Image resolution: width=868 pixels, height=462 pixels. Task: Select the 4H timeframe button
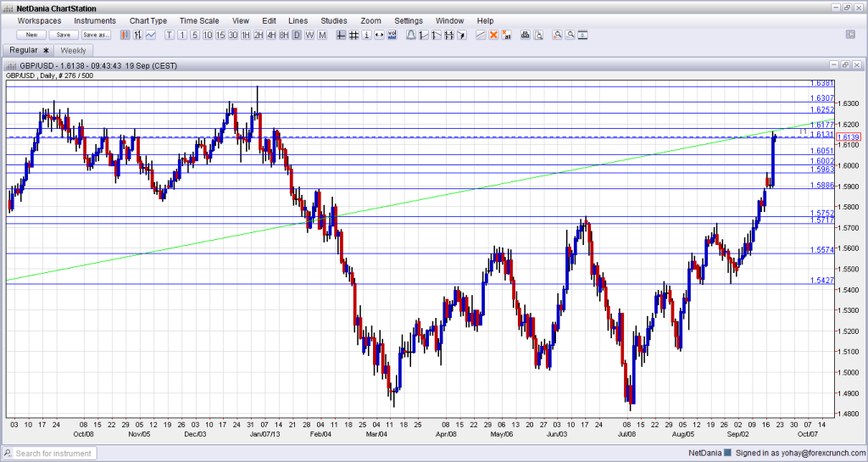click(x=270, y=35)
